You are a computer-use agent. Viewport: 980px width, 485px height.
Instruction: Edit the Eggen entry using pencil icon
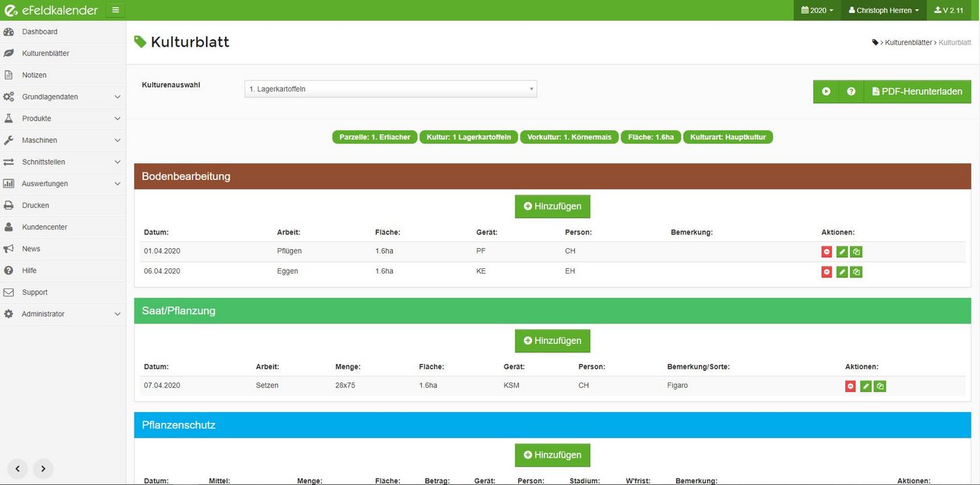click(x=842, y=272)
